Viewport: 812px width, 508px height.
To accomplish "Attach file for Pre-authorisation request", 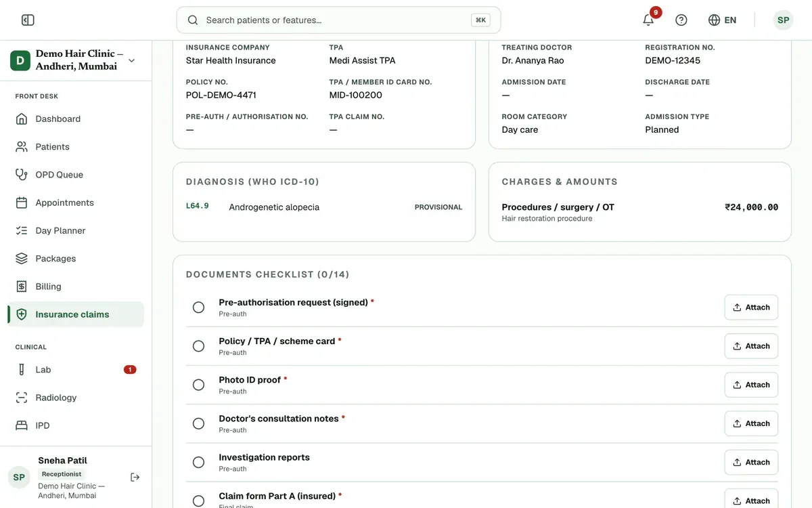I will point(751,308).
